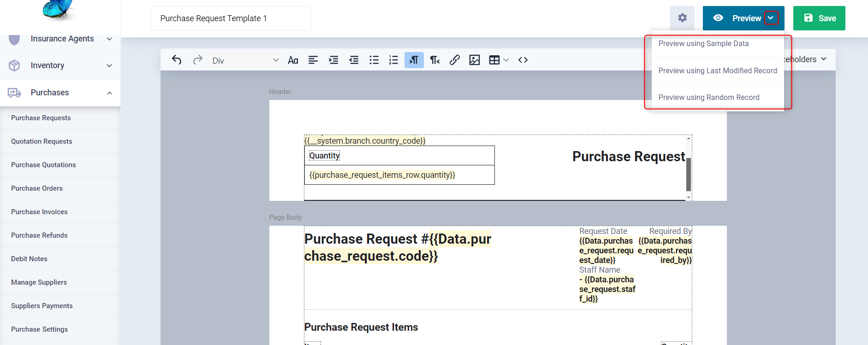Click the numbered list icon
The height and width of the screenshot is (345, 868).
pyautogui.click(x=393, y=60)
